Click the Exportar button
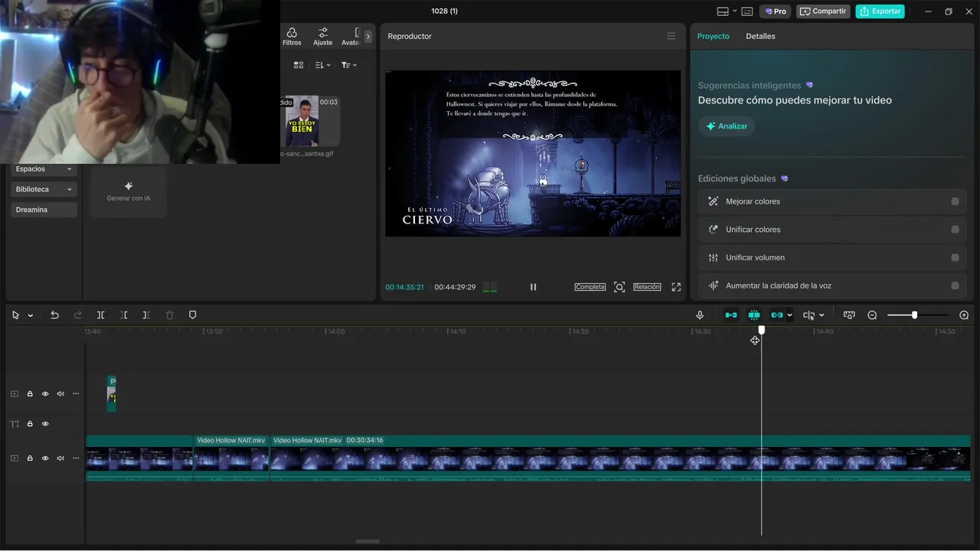The image size is (980, 551). (880, 11)
